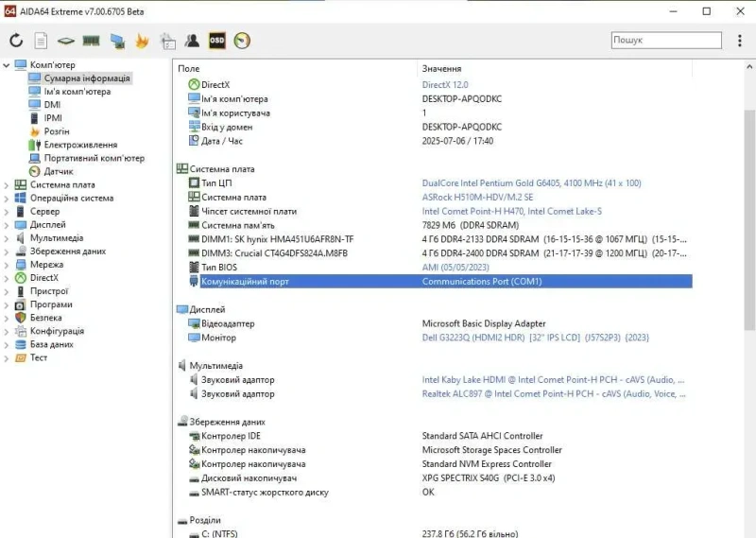Click the vertical scrollbar thumb
The height and width of the screenshot is (538, 756).
click(749, 219)
